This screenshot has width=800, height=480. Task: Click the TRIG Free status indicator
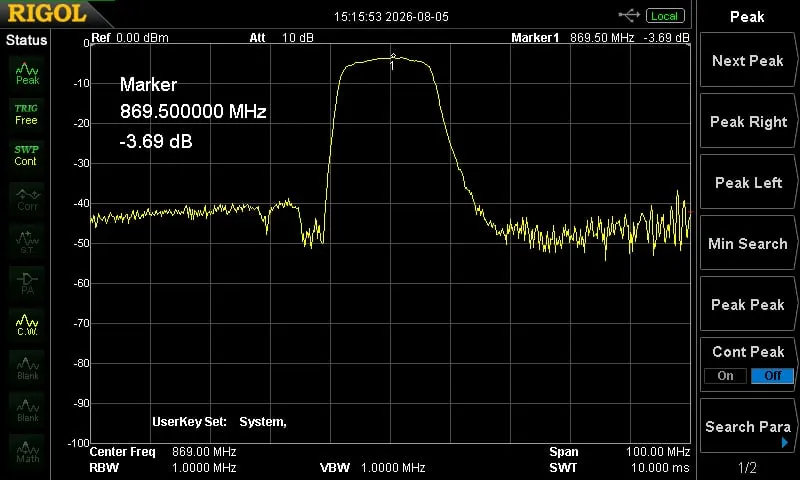pyautogui.click(x=26, y=115)
